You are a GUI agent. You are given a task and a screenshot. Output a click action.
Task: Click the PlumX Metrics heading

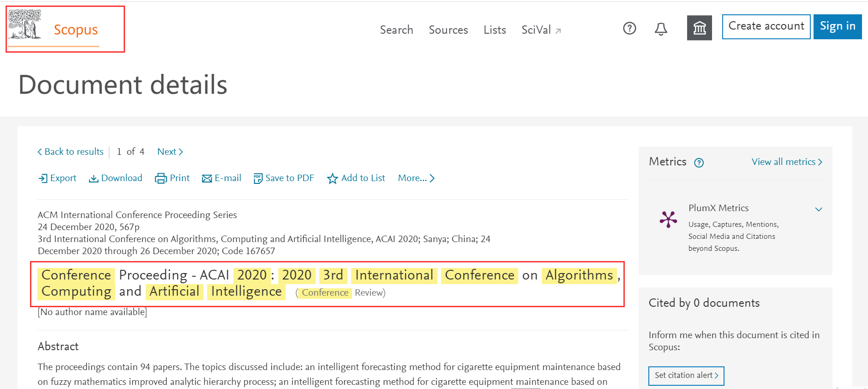[718, 208]
